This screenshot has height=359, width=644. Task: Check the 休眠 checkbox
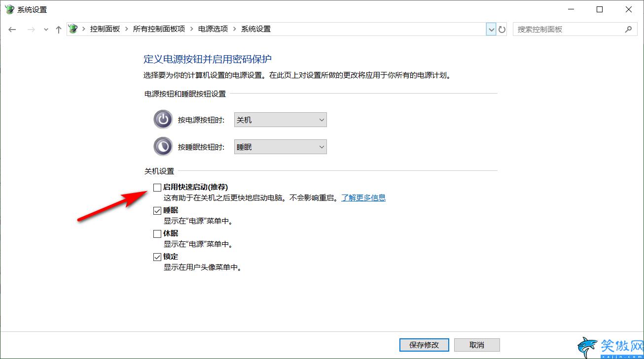157,233
